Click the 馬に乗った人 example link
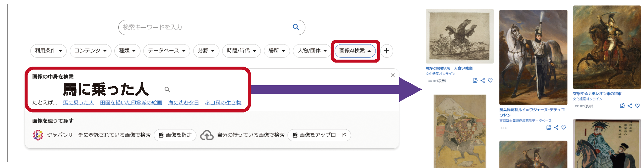This screenshot has height=168, width=644. click(78, 103)
